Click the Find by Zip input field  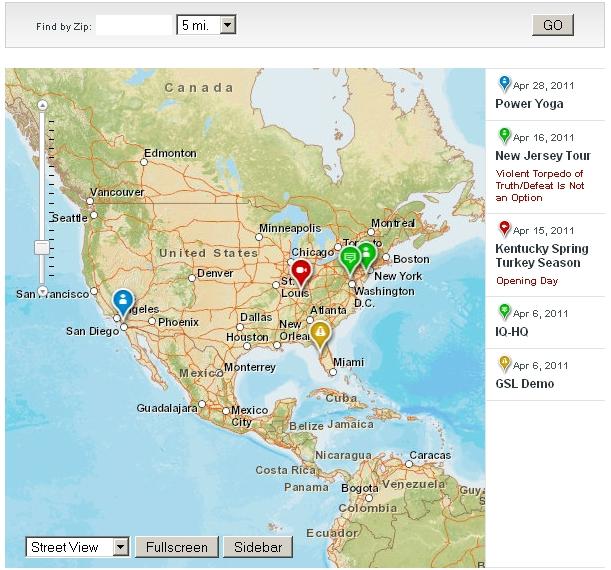tap(134, 26)
